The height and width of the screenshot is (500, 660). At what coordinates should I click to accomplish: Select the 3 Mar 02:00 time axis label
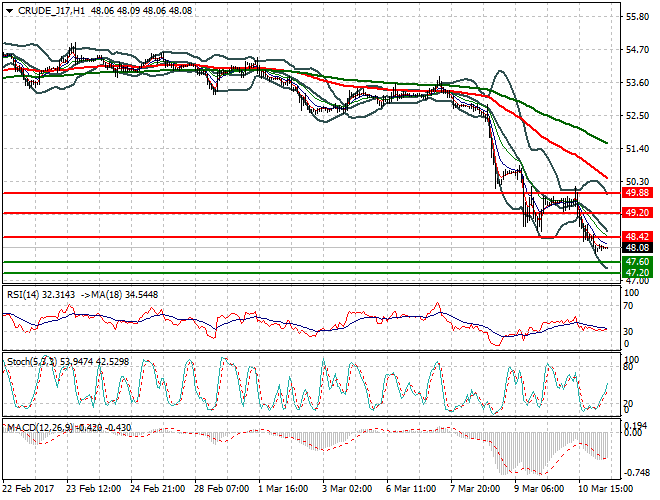point(347,490)
